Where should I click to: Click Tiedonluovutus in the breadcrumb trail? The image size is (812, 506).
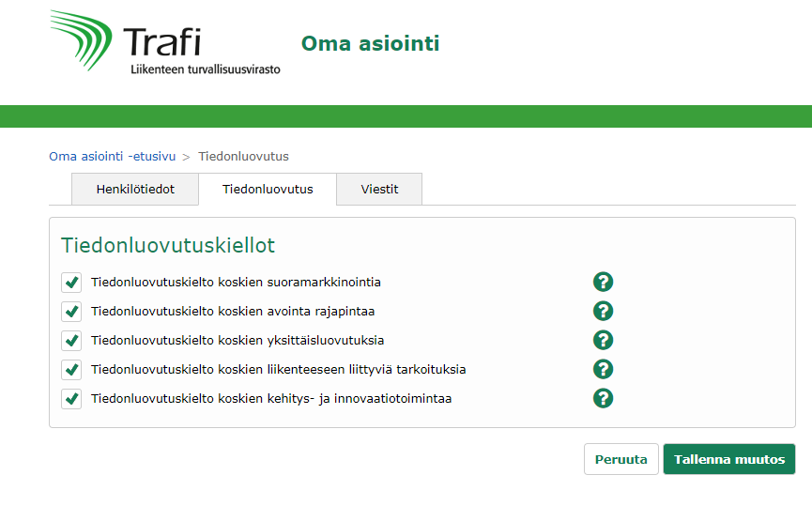click(243, 156)
